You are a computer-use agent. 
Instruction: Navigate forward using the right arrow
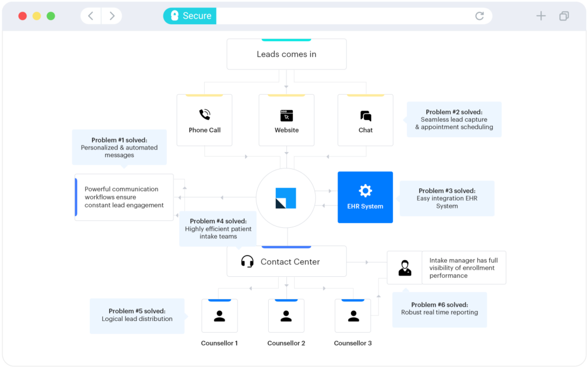coord(112,16)
